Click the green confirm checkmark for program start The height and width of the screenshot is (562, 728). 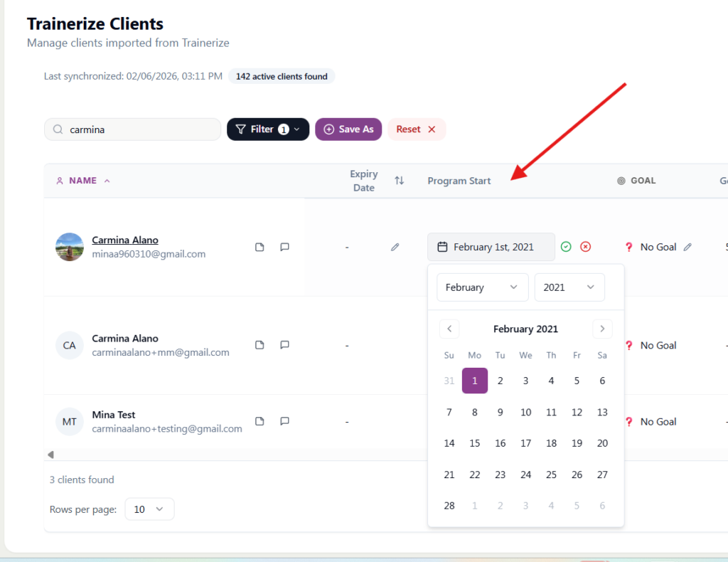point(566,247)
